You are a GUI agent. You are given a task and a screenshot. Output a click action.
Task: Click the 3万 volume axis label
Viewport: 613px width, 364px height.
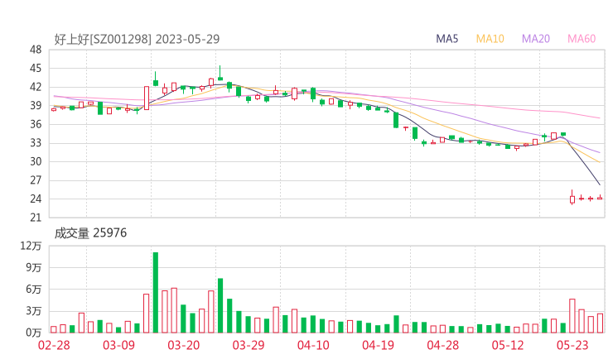[x=34, y=311]
